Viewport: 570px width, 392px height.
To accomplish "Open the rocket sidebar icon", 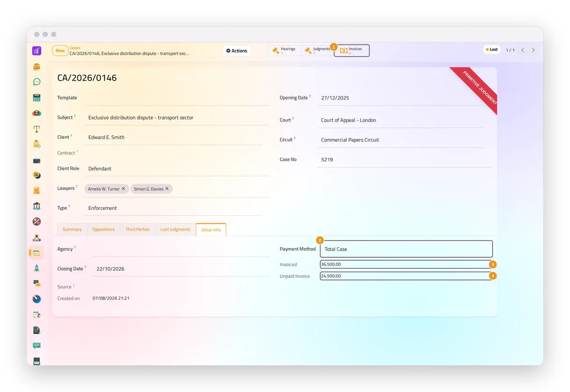I will (x=37, y=268).
